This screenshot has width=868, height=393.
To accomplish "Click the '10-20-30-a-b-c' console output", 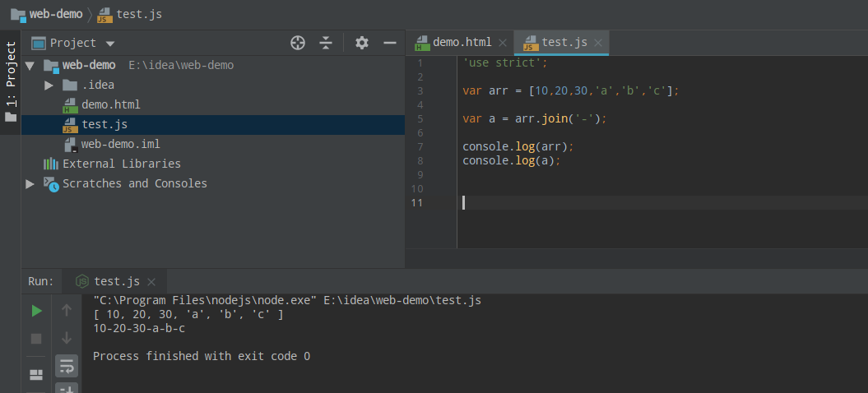I will point(139,328).
